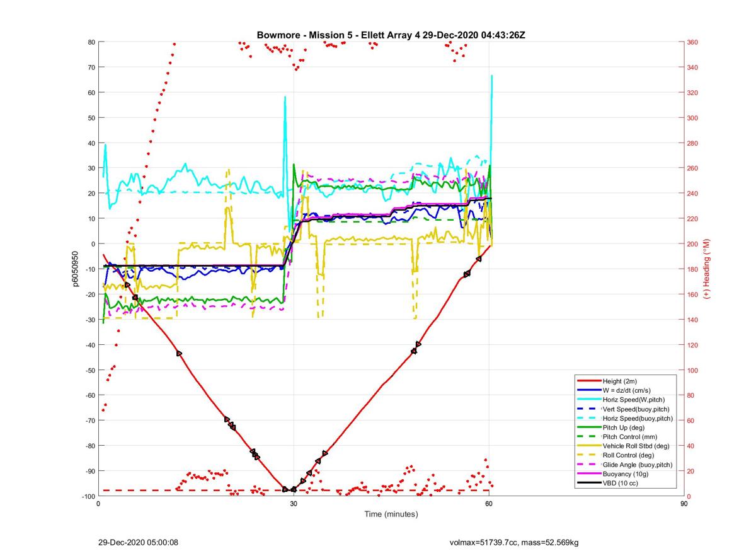
Task: Click the "120" heading tick label
Action: click(693, 345)
